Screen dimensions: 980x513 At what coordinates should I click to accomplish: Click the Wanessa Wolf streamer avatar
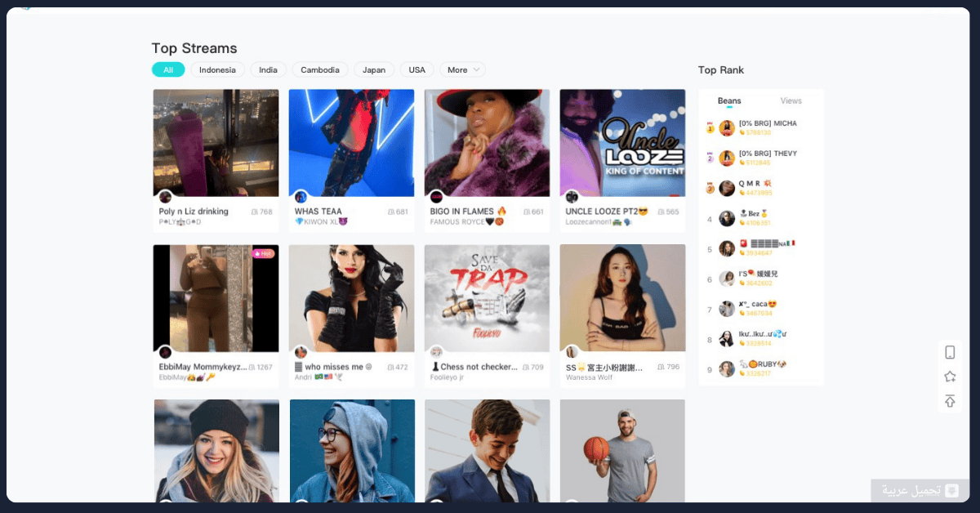(572, 352)
